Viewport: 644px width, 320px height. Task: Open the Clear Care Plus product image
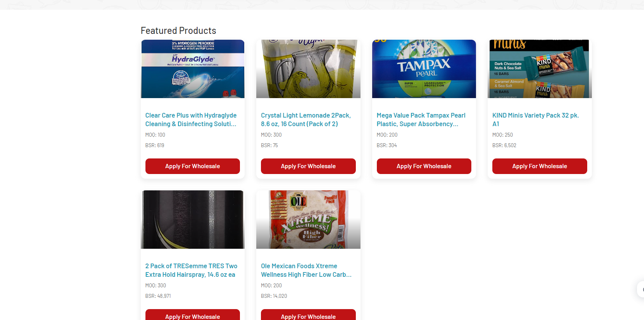192,69
